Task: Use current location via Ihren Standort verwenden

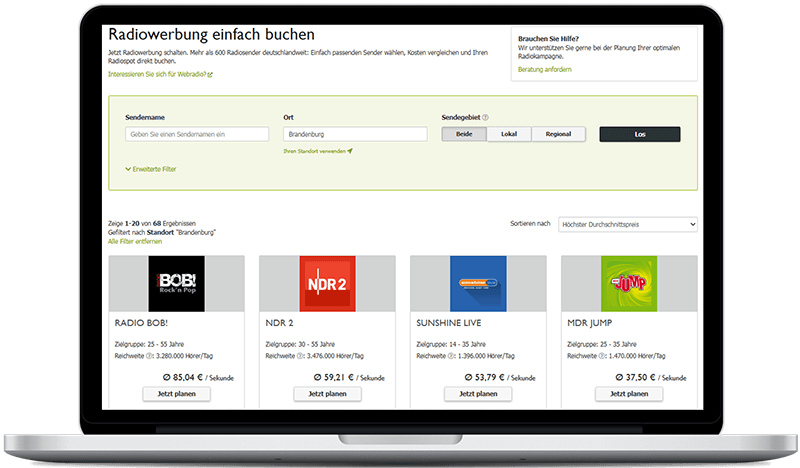Action: (x=317, y=151)
